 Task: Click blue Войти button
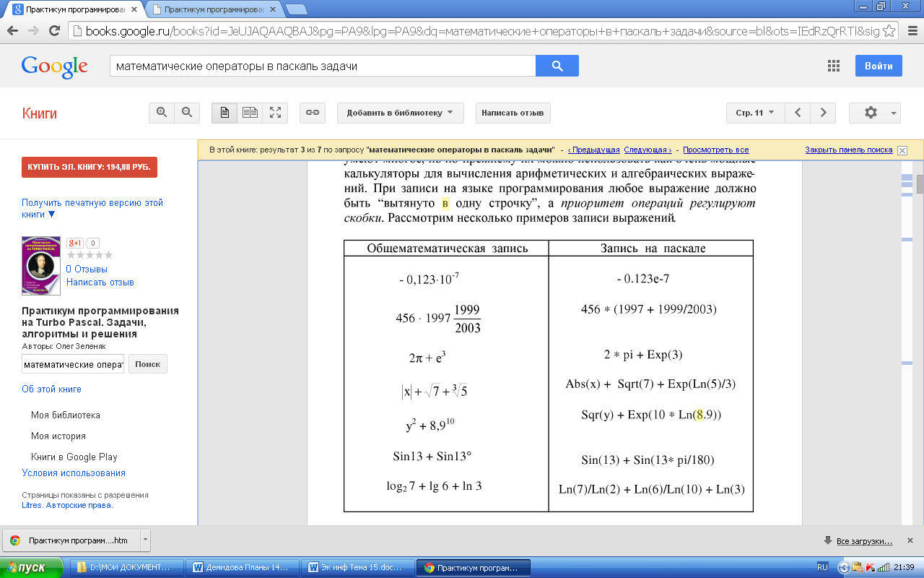click(879, 66)
